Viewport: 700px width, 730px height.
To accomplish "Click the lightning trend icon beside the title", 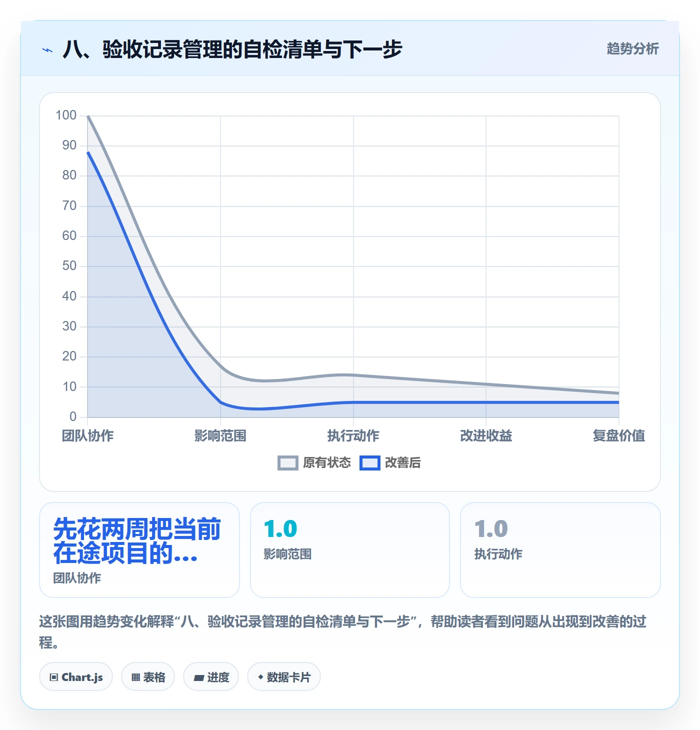I will pyautogui.click(x=47, y=50).
